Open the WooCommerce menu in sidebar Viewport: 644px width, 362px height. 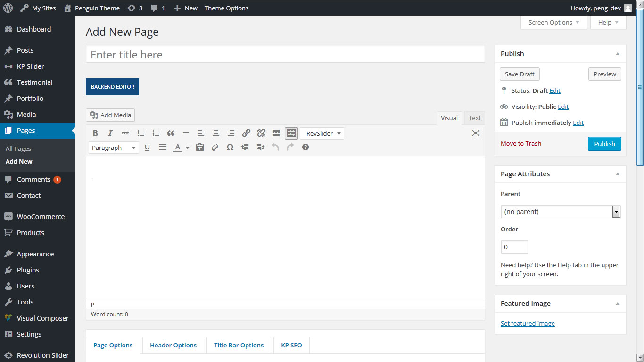[41, 217]
